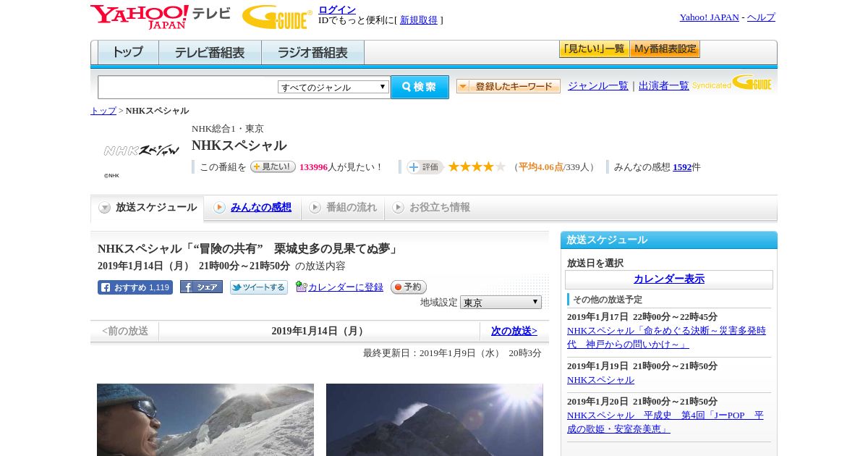Open the January 19 NHKスペシャル link
Screen dimensions: 868x456
(x=600, y=380)
